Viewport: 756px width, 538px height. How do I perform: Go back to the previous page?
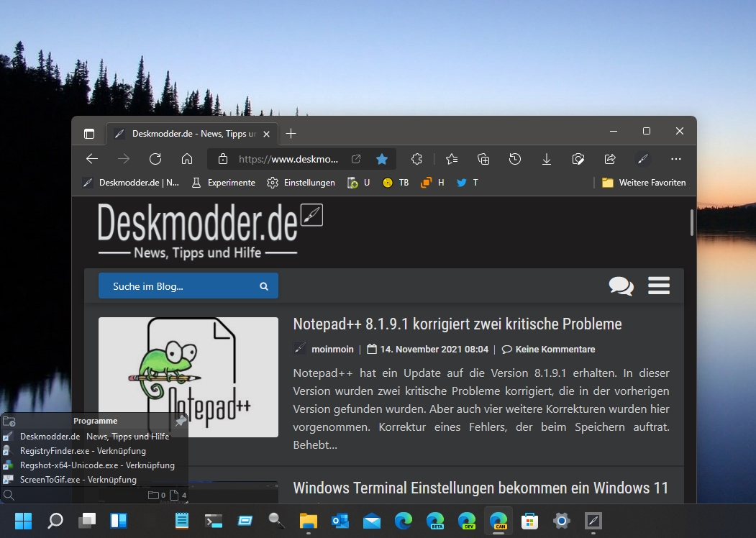pyautogui.click(x=91, y=159)
